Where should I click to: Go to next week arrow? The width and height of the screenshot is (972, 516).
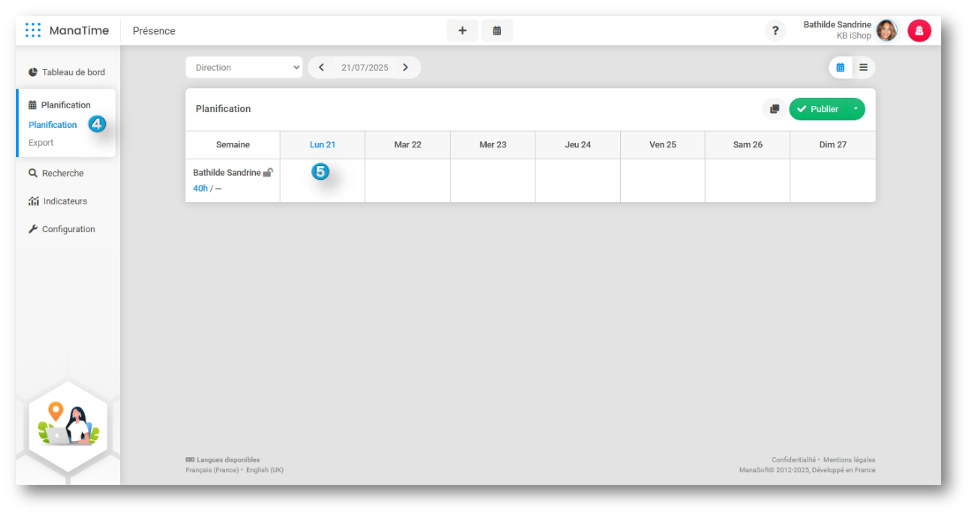(405, 68)
